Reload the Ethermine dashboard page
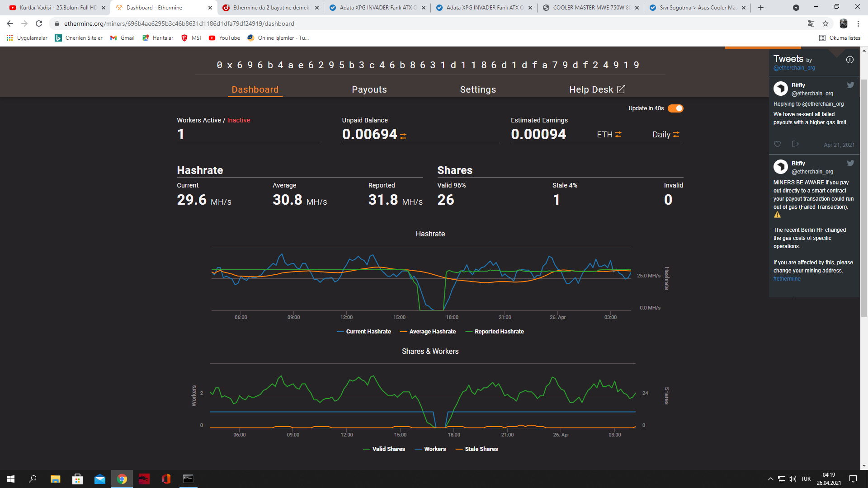This screenshot has height=488, width=868. tap(39, 23)
